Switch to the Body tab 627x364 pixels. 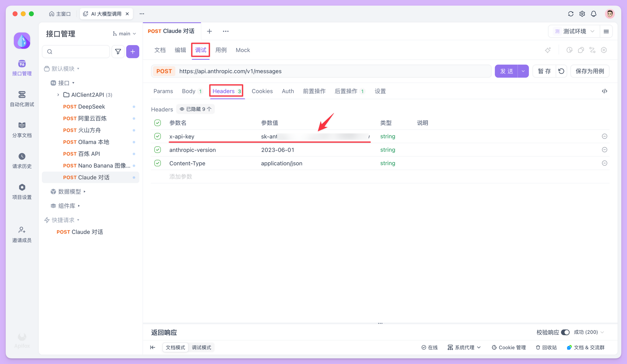coord(188,91)
